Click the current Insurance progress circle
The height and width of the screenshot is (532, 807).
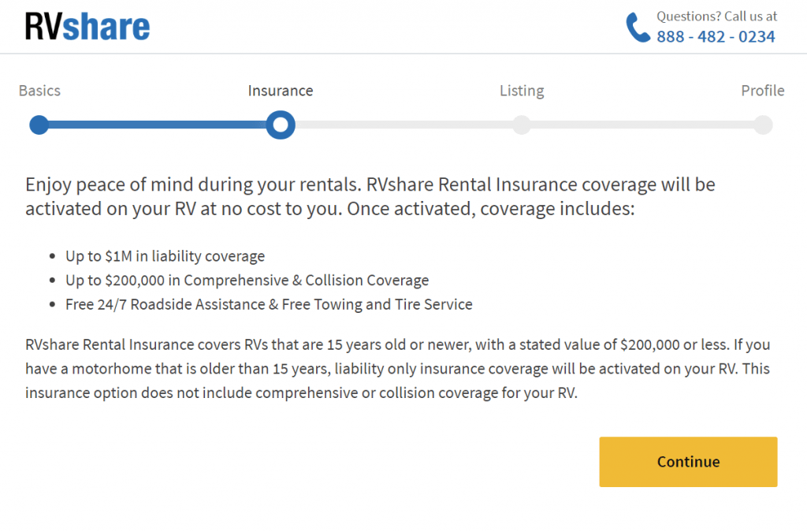[281, 125]
